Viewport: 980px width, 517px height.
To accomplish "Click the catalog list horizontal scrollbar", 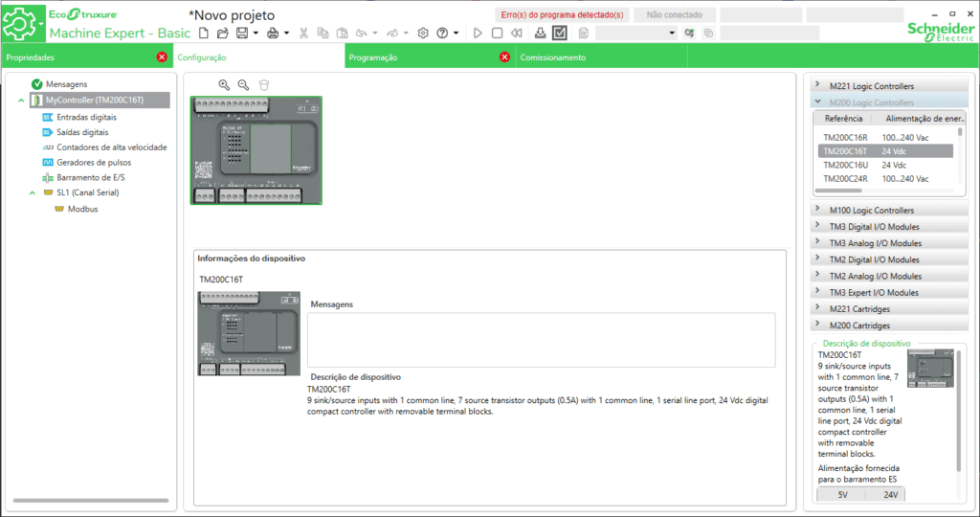I will coord(838,191).
